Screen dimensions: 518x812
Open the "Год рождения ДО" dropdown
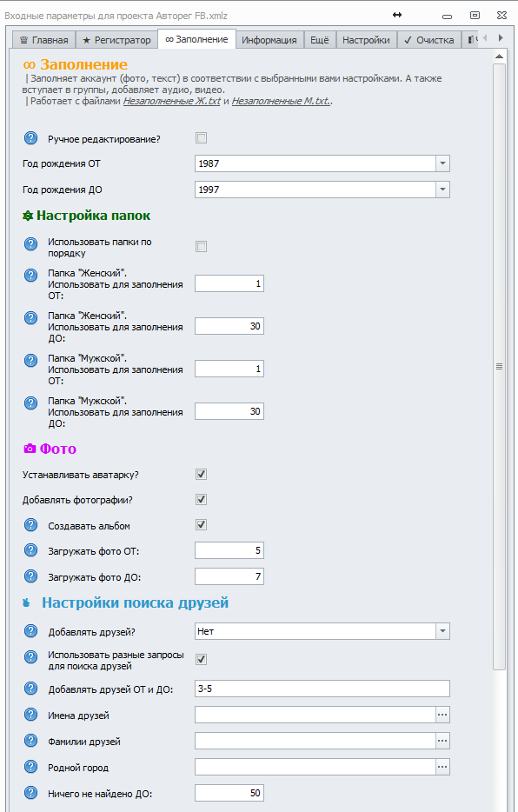tap(442, 189)
